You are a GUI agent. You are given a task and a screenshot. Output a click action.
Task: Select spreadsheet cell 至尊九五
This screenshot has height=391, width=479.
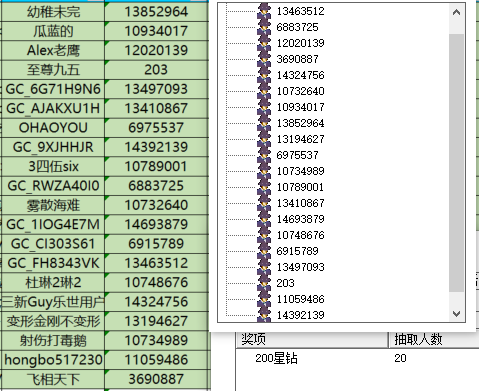pyautogui.click(x=53, y=70)
